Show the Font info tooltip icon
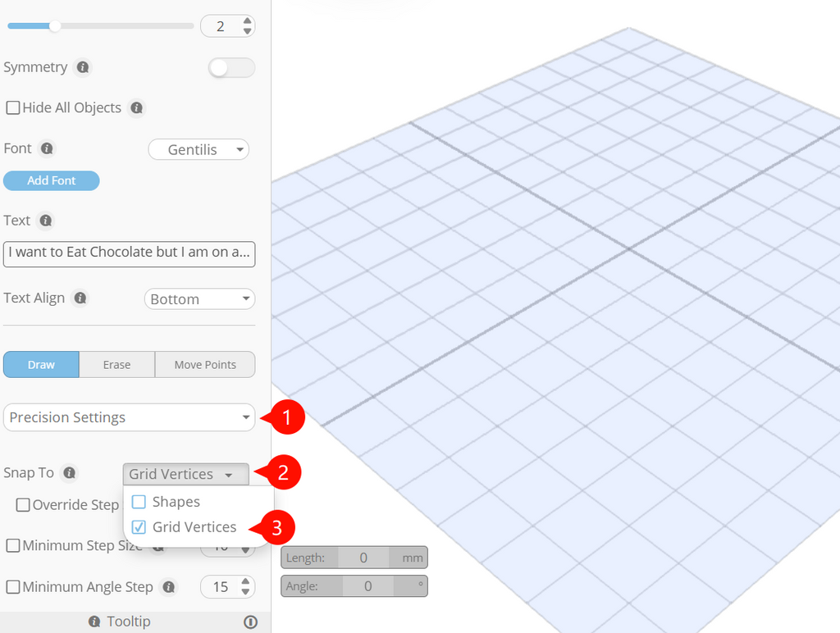Screen dimensions: 840x633 point(47,148)
